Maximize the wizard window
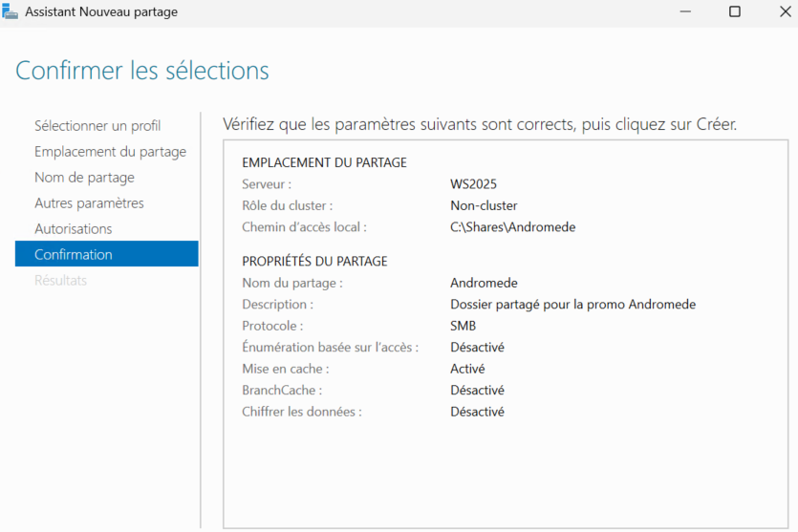Screen dimensions: 798x532 point(734,12)
